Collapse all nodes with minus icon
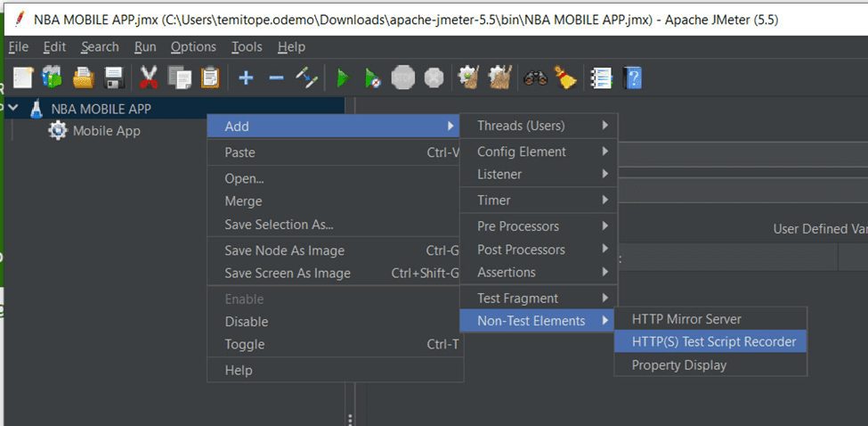The image size is (868, 426). (276, 78)
